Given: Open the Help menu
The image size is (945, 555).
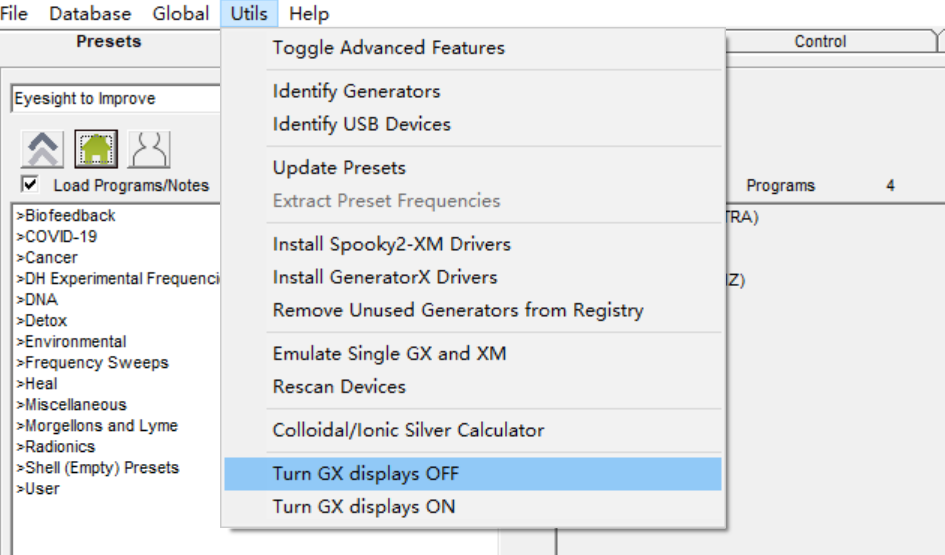Looking at the screenshot, I should (x=309, y=13).
